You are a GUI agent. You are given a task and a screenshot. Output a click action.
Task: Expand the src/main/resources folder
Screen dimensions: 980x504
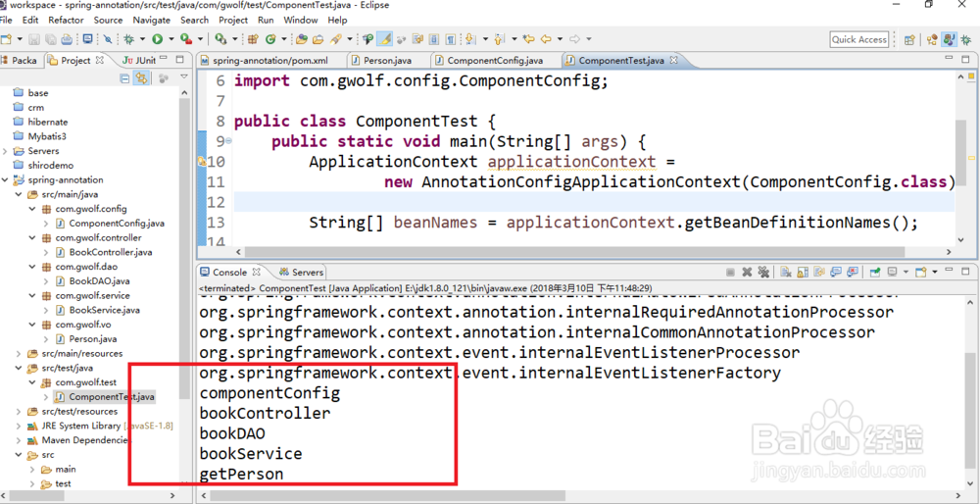coord(19,354)
